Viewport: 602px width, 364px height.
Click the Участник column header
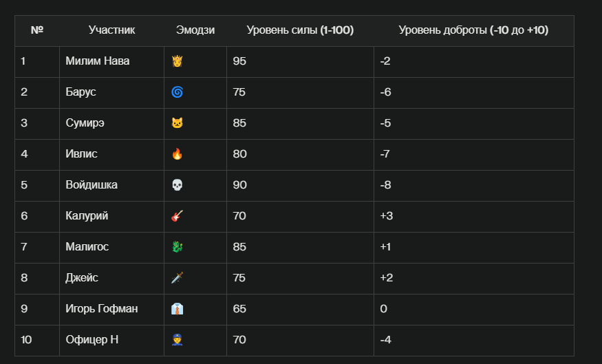[111, 30]
